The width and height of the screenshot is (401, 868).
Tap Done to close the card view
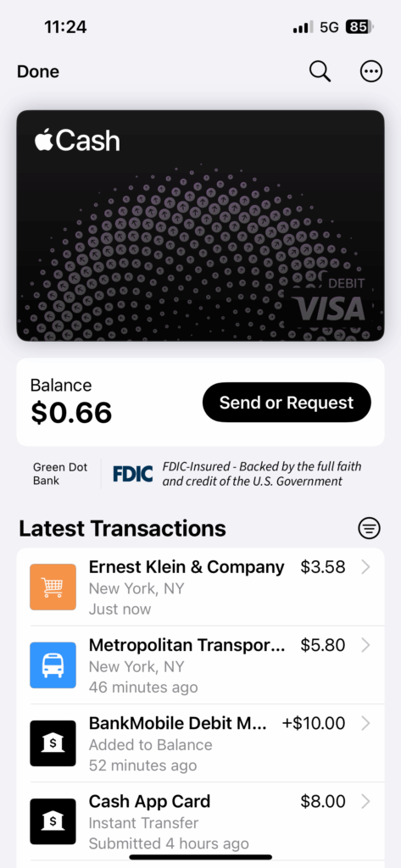[x=38, y=72]
